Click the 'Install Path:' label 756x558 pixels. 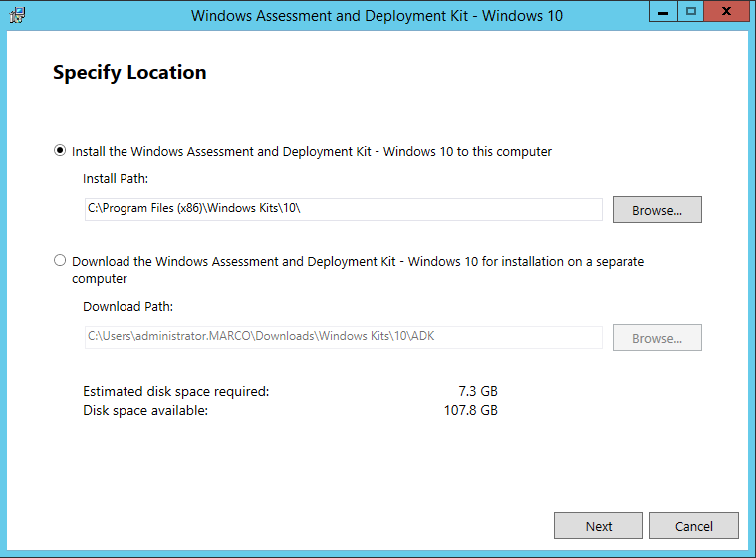pyautogui.click(x=116, y=179)
